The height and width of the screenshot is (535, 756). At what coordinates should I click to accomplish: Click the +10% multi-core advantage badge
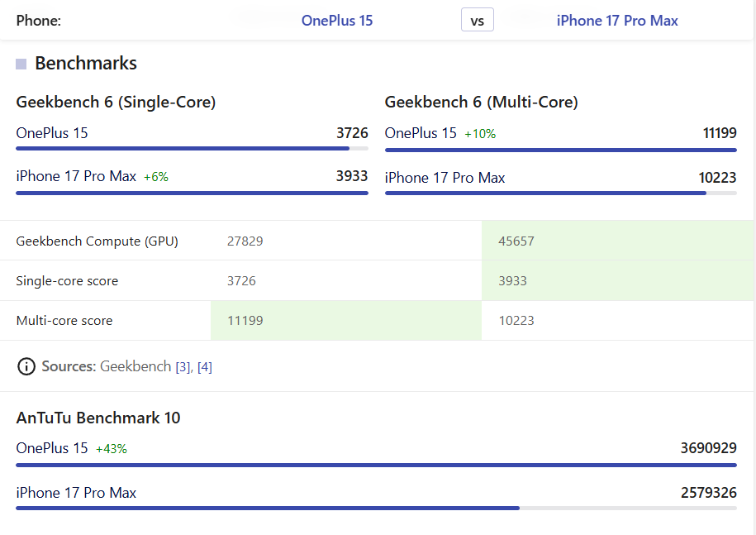480,134
